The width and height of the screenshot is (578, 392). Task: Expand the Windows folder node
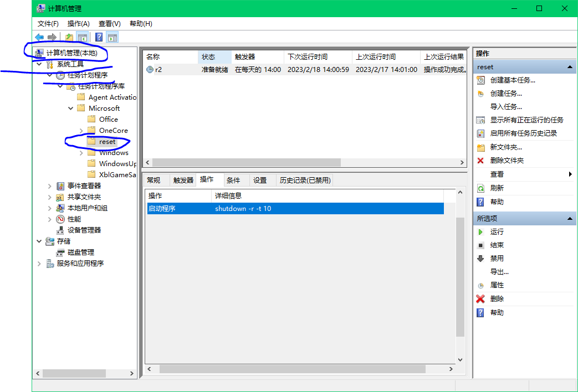[81, 153]
